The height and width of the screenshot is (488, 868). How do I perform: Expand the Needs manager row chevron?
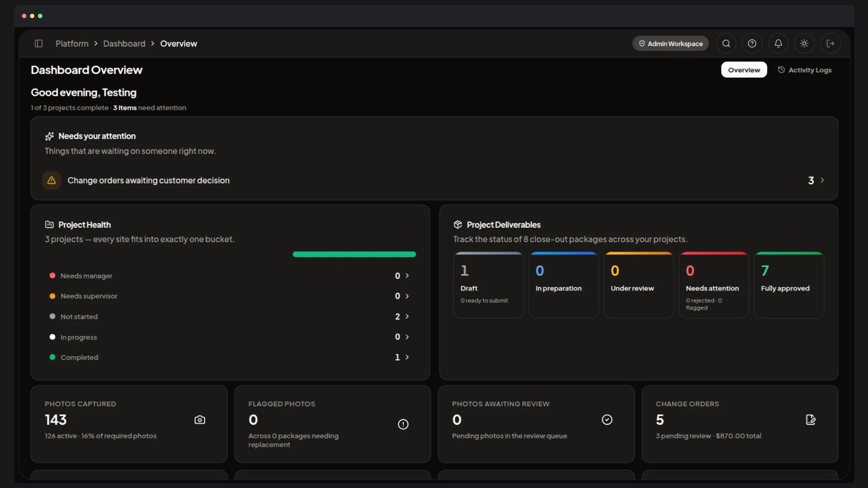[407, 276]
